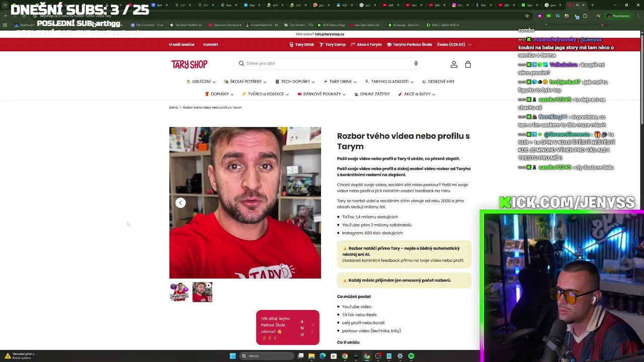Expand the TECH DOPLŇKY menu
The height and width of the screenshot is (362, 644).
(x=295, y=81)
